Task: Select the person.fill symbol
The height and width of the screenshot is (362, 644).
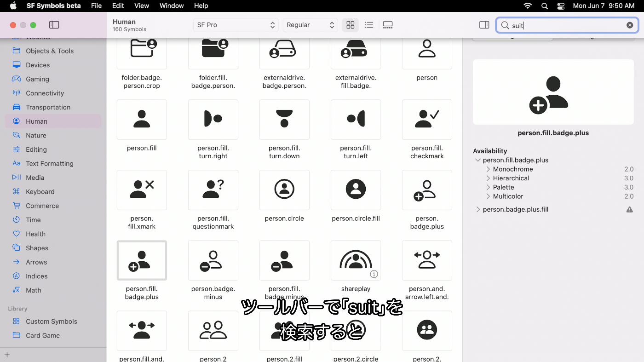Action: click(x=142, y=120)
